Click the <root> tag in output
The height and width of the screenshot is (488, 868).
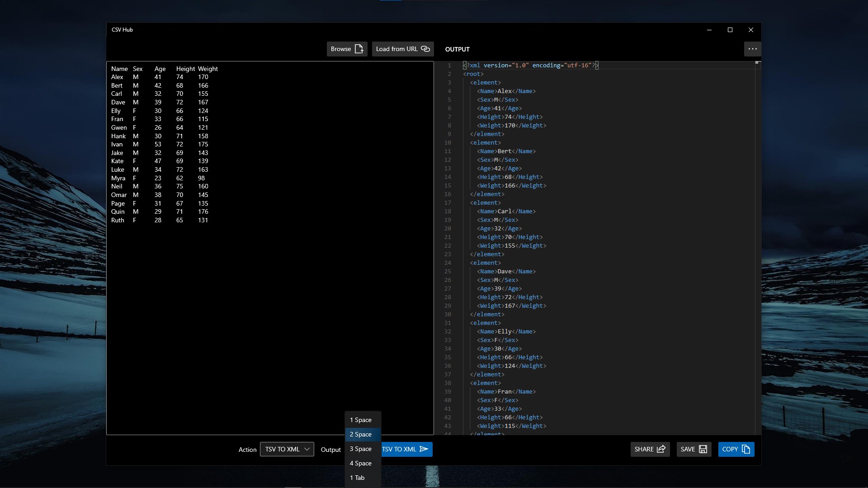point(473,74)
